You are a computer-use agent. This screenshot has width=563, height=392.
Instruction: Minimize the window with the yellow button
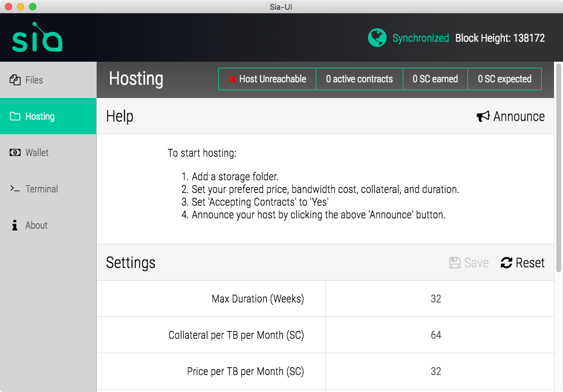[21, 7]
